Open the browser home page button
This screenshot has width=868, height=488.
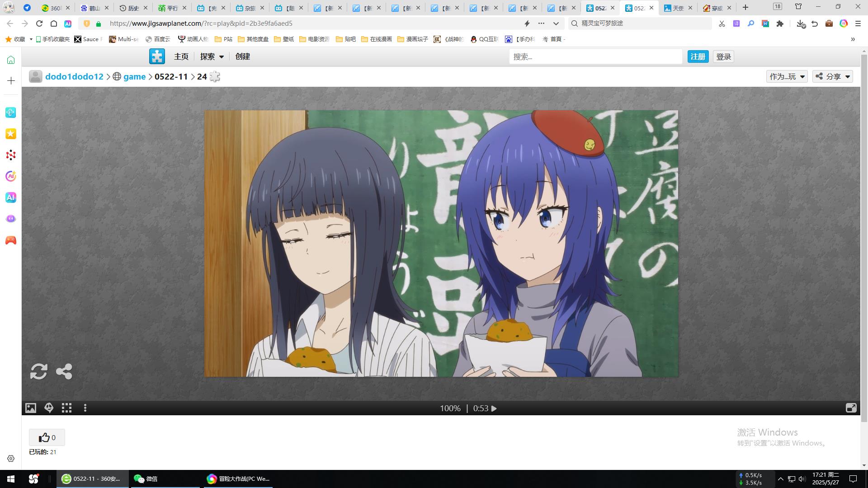click(x=53, y=23)
